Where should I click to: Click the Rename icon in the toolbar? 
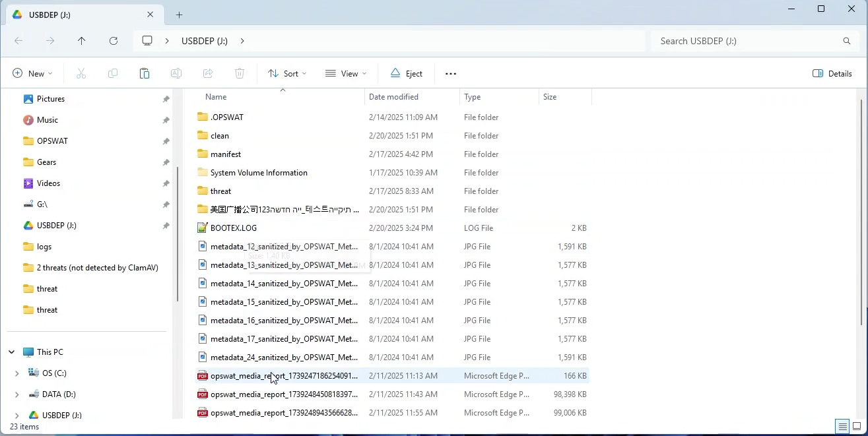(176, 73)
